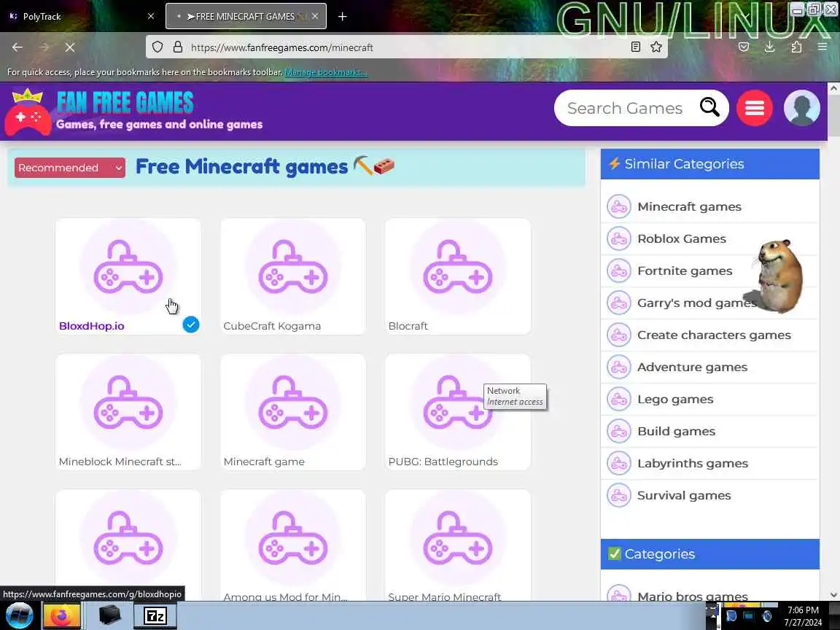Open the Mario bros games category

tap(692, 596)
